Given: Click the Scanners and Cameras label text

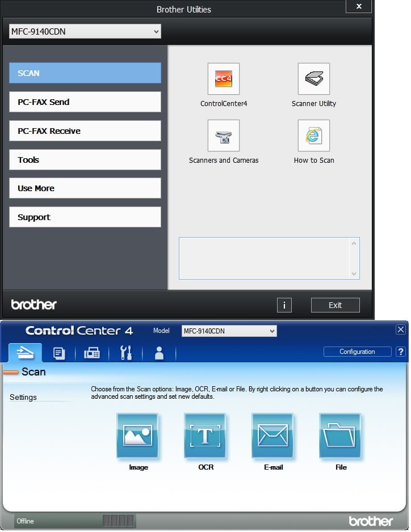Looking at the screenshot, I should click(224, 160).
